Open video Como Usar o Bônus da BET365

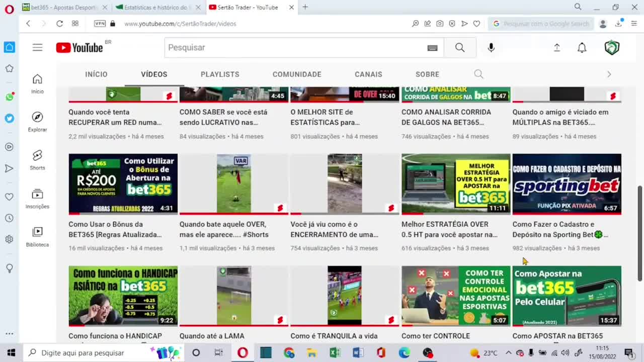115,229
